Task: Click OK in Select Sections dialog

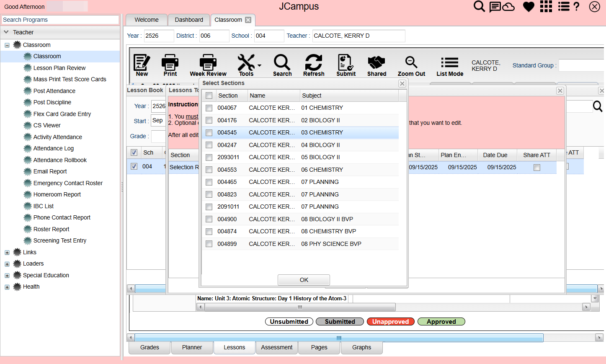Action: point(304,280)
